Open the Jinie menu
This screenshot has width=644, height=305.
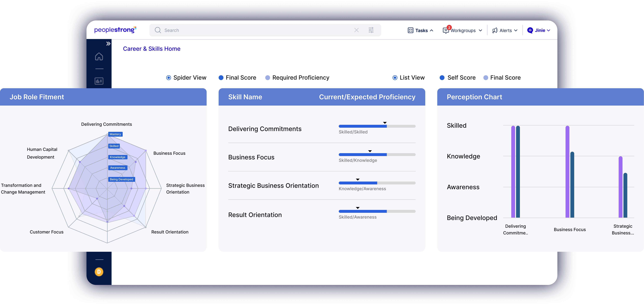coord(539,31)
